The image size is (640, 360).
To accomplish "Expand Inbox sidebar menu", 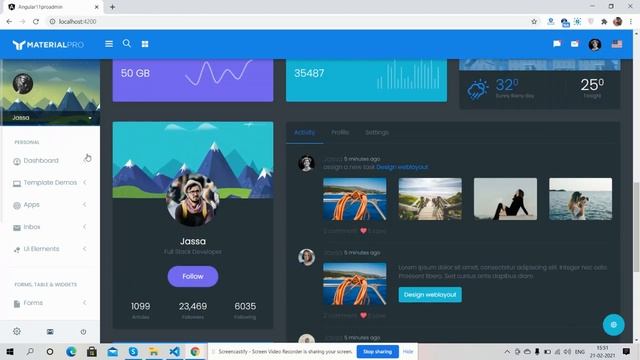I will click(50, 227).
